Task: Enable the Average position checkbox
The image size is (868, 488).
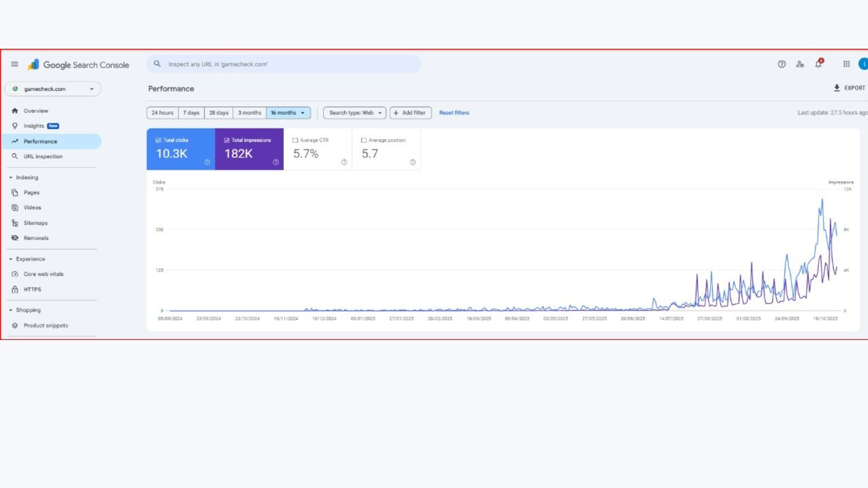Action: 363,140
